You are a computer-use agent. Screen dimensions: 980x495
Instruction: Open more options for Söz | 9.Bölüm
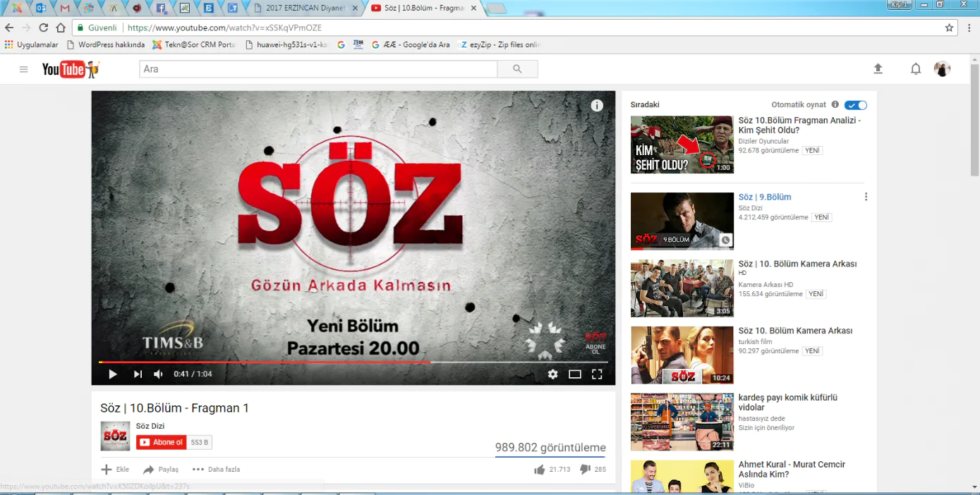[x=866, y=197]
